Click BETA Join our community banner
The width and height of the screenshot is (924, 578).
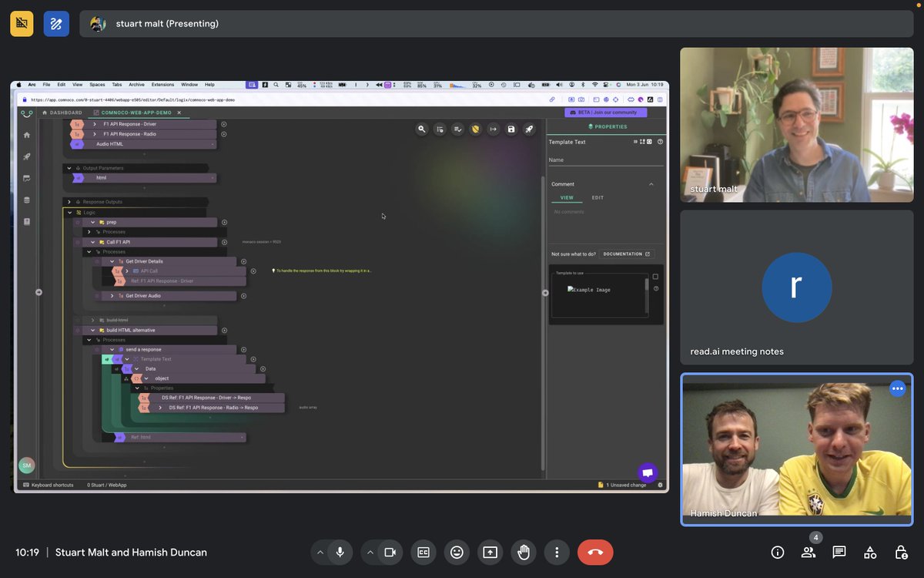[608, 112]
